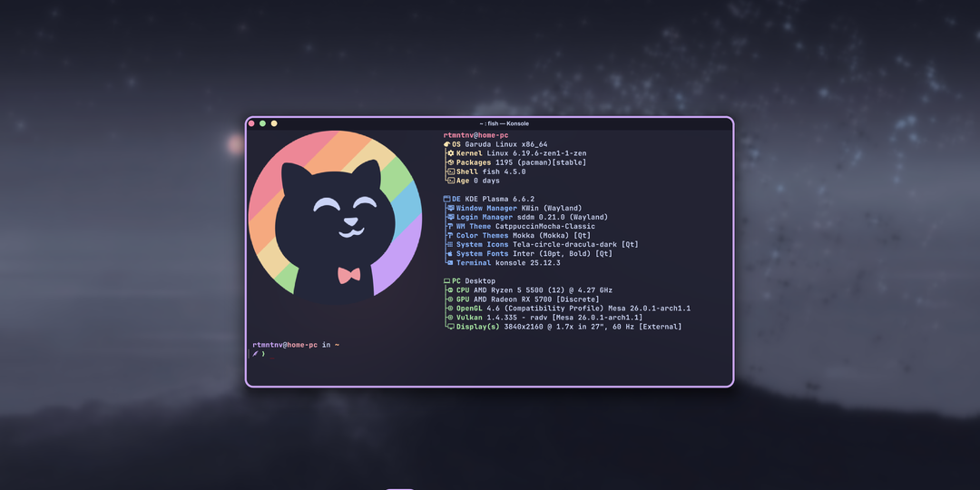Click the icon beside System Fonts
Screen dimensions: 980x490
click(x=451, y=254)
